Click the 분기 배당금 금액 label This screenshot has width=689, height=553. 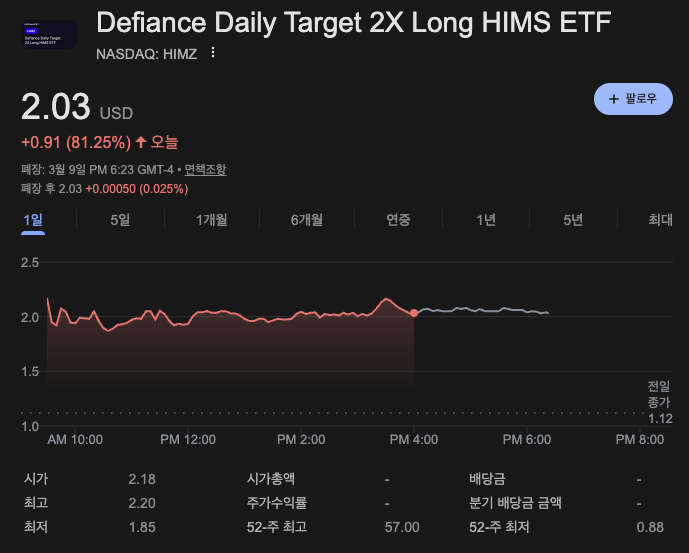coord(515,503)
